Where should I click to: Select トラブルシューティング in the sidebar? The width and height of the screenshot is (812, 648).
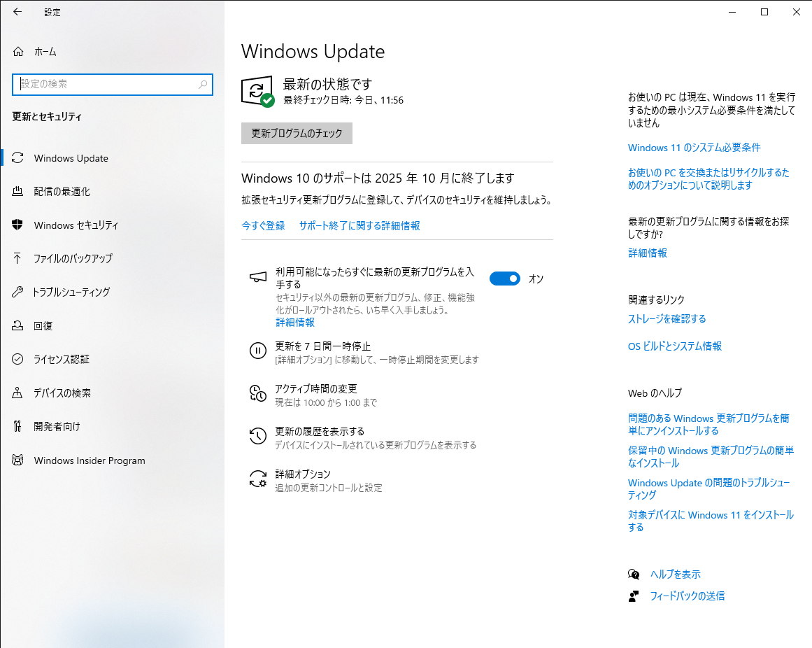click(x=71, y=293)
